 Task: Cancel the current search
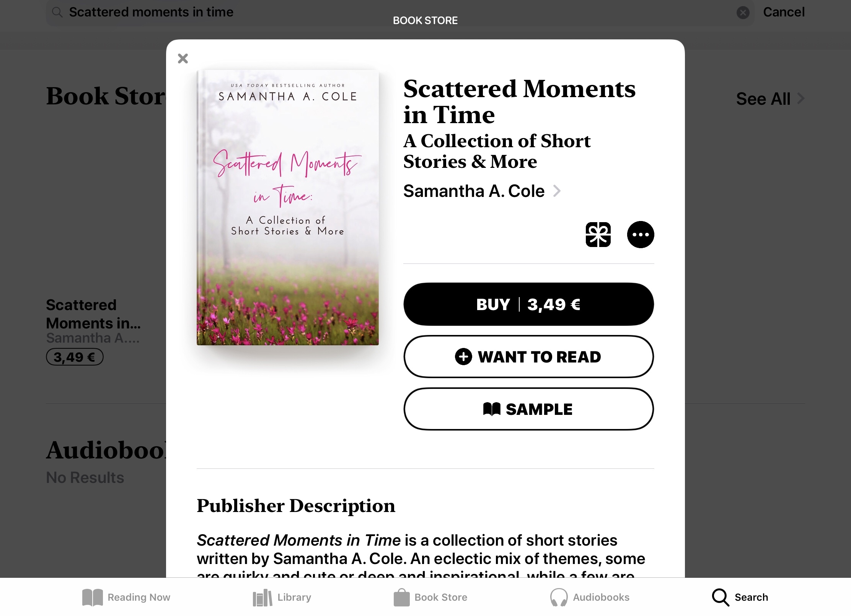pyautogui.click(x=784, y=12)
